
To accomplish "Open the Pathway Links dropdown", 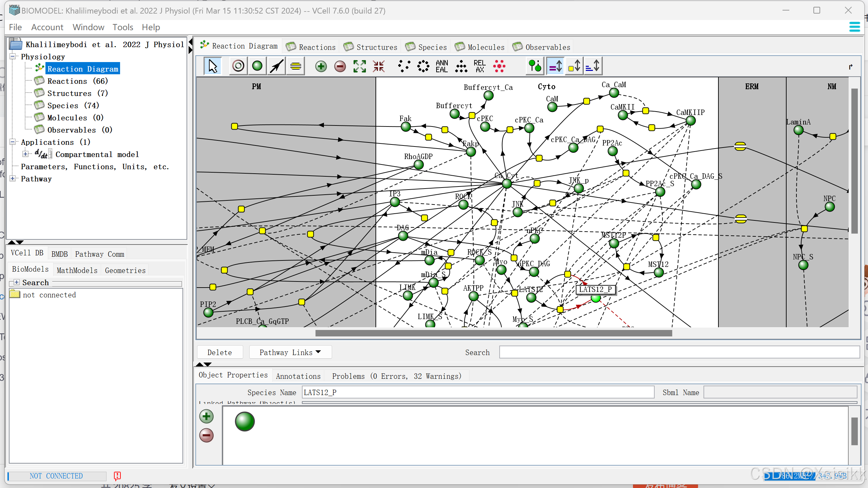I will pos(290,352).
